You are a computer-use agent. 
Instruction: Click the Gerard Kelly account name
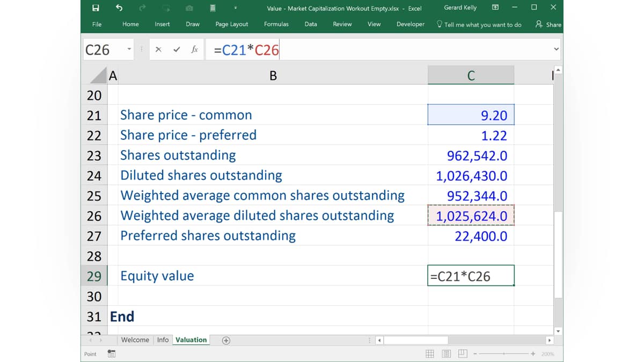tap(460, 8)
